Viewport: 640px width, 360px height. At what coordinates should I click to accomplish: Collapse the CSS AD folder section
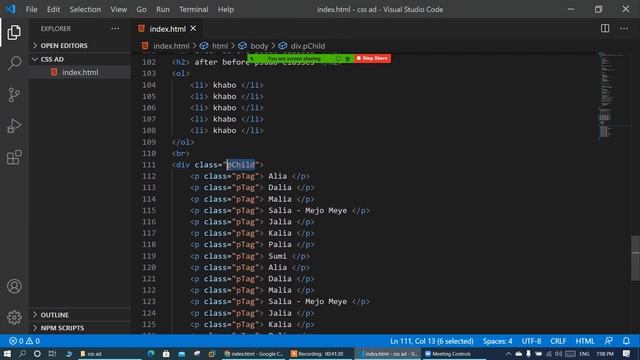[80, 59]
